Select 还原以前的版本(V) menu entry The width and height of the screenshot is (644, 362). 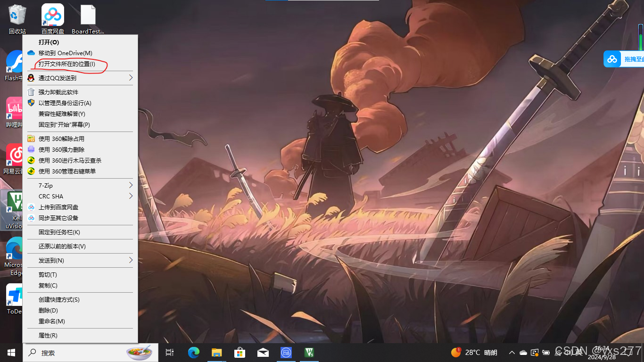click(x=80, y=247)
